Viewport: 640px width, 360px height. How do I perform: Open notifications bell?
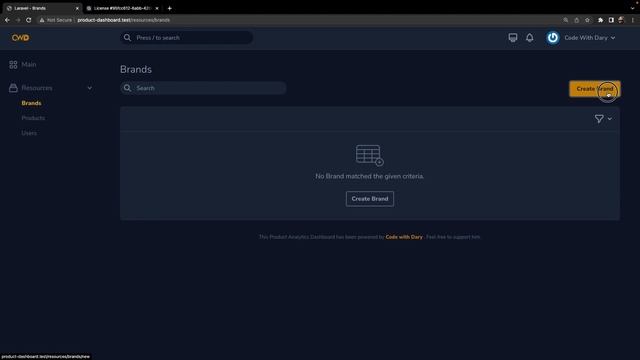tap(529, 38)
